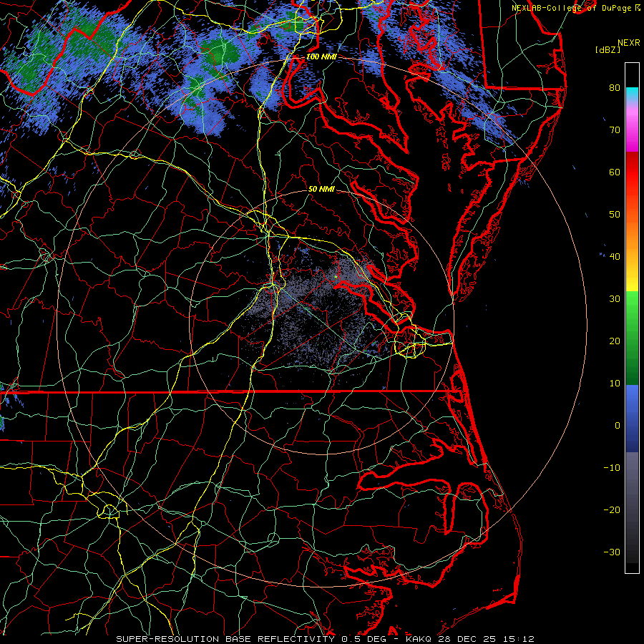Screen dimensions: 644x644
Task: Click the 40 dBZ scale value
Action: 615,256
